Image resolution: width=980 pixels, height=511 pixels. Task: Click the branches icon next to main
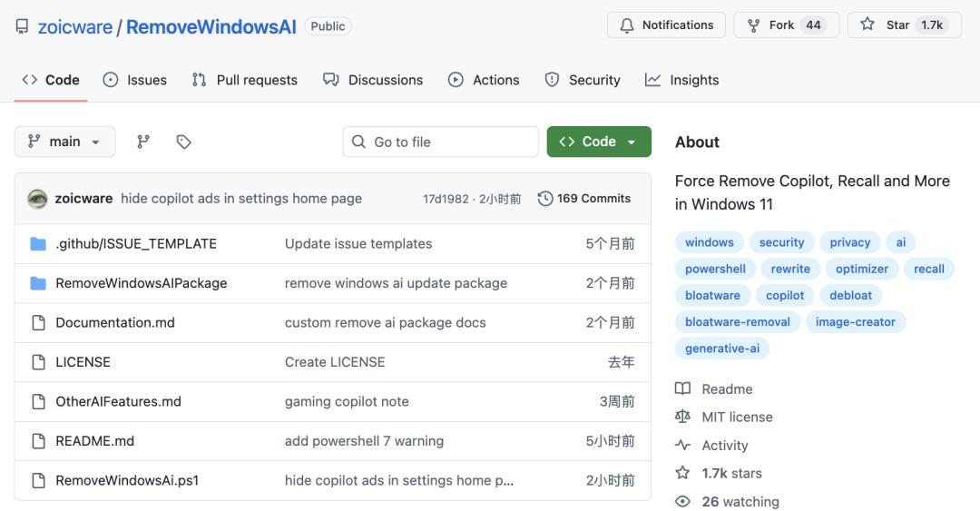(143, 142)
